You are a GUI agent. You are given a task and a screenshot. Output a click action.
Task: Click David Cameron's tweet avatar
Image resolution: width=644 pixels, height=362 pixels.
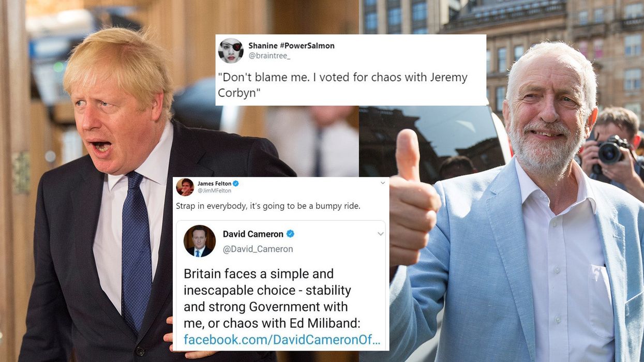point(199,241)
